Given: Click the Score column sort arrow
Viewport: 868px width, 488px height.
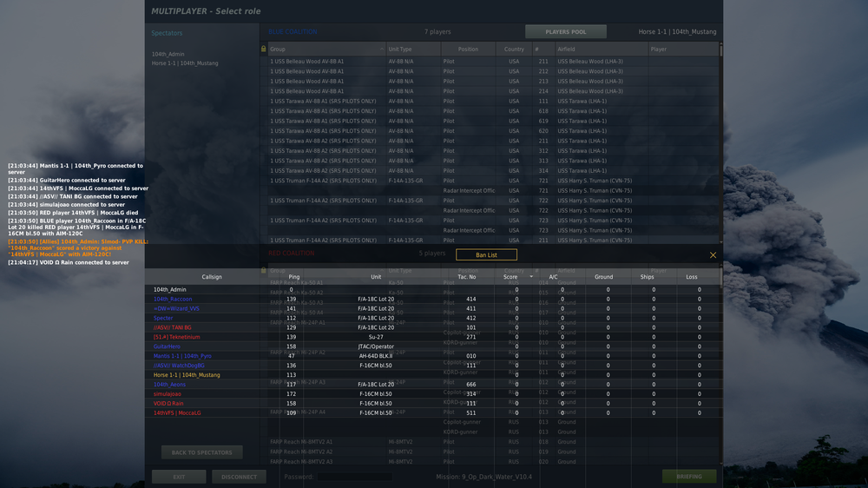Looking at the screenshot, I should point(531,277).
